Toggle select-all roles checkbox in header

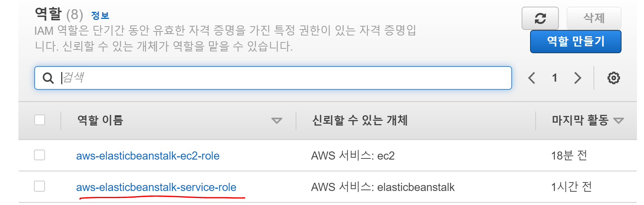coord(39,120)
